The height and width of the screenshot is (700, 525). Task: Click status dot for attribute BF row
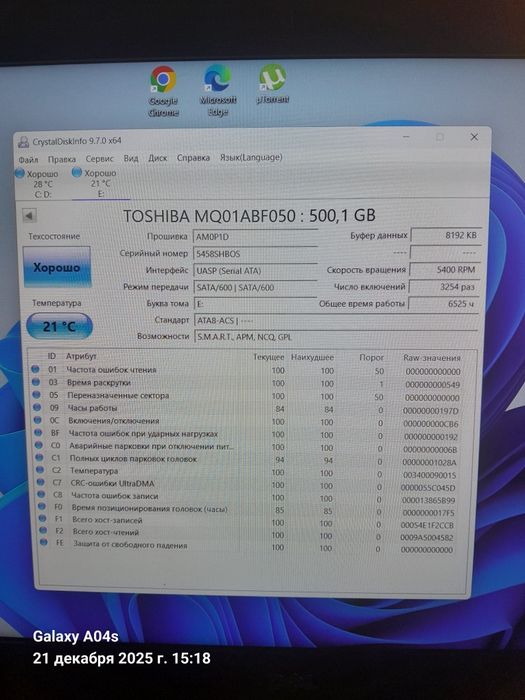coord(38,433)
